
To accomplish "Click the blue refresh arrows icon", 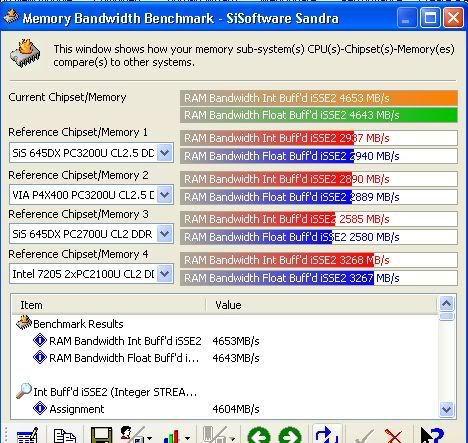I will [x=327, y=434].
